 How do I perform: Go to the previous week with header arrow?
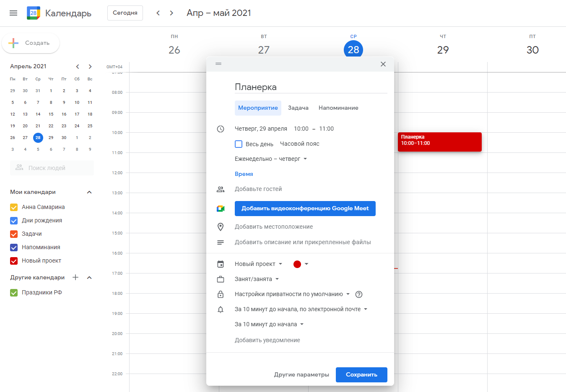pos(158,13)
